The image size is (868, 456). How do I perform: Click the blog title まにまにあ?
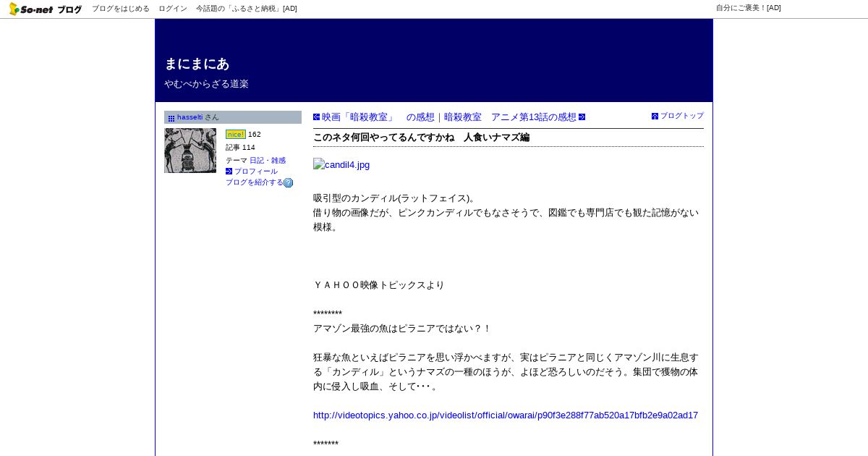pyautogui.click(x=197, y=64)
